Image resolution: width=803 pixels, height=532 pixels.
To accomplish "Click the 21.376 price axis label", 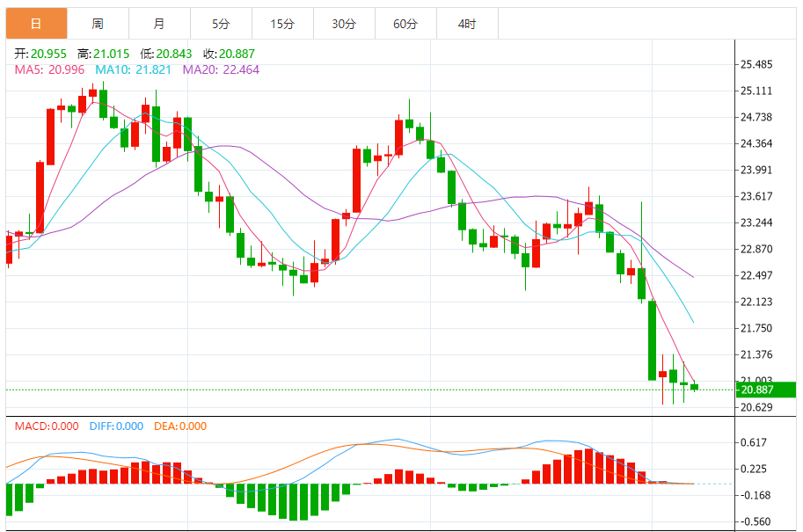I will pyautogui.click(x=756, y=355).
